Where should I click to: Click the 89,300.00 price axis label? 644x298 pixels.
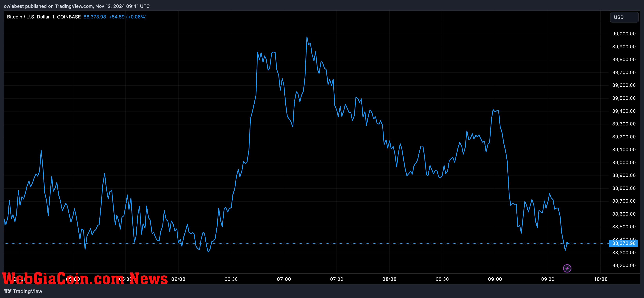click(x=624, y=124)
